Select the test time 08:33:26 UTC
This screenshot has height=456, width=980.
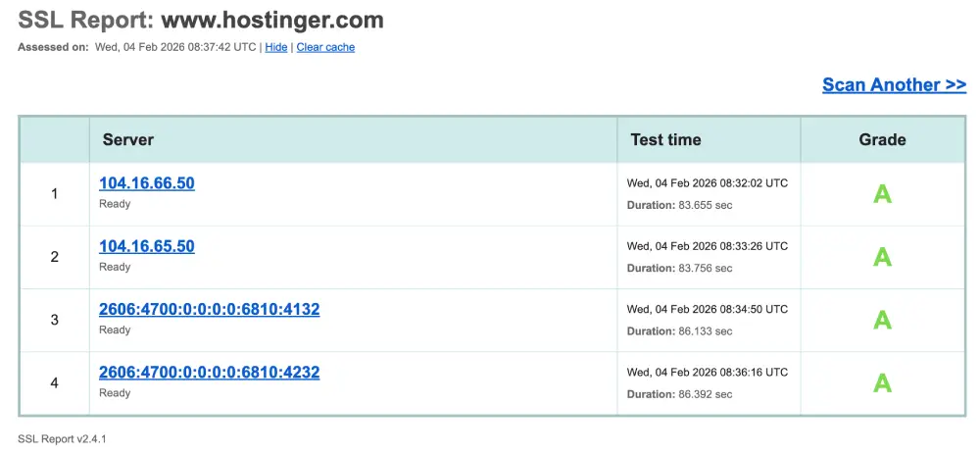tap(708, 246)
